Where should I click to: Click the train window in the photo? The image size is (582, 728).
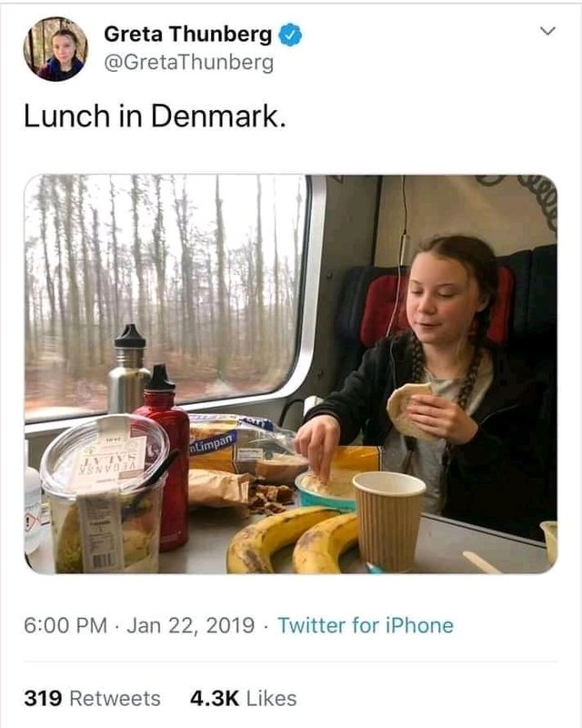tap(164, 282)
